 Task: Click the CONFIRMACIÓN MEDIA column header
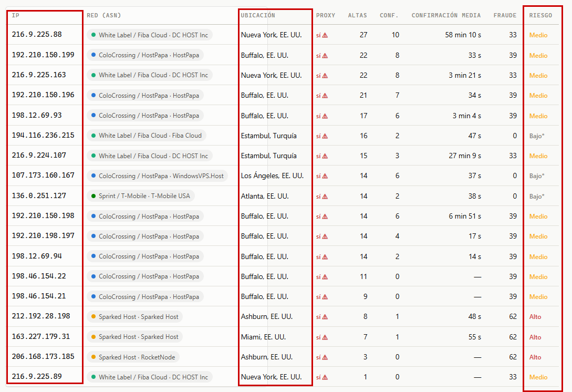point(446,15)
